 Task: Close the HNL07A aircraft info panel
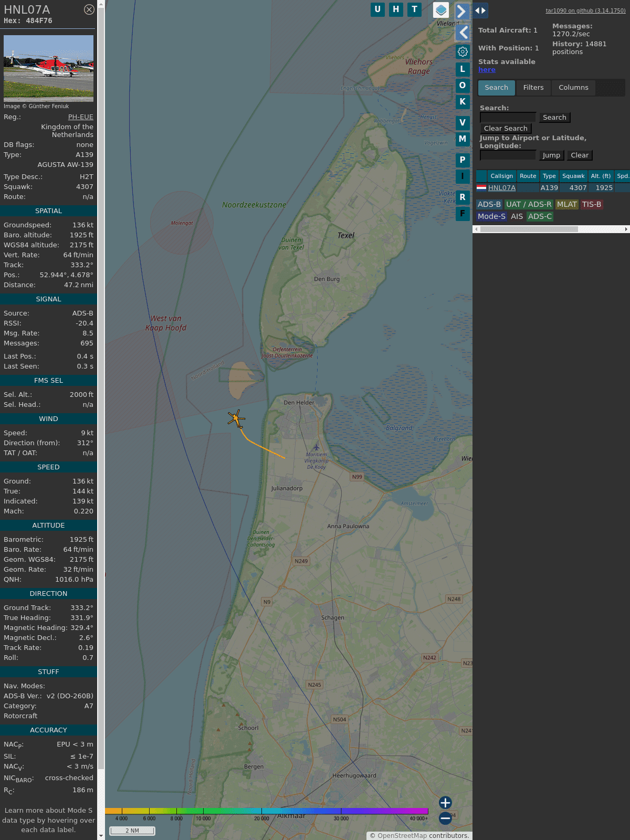pos(89,9)
